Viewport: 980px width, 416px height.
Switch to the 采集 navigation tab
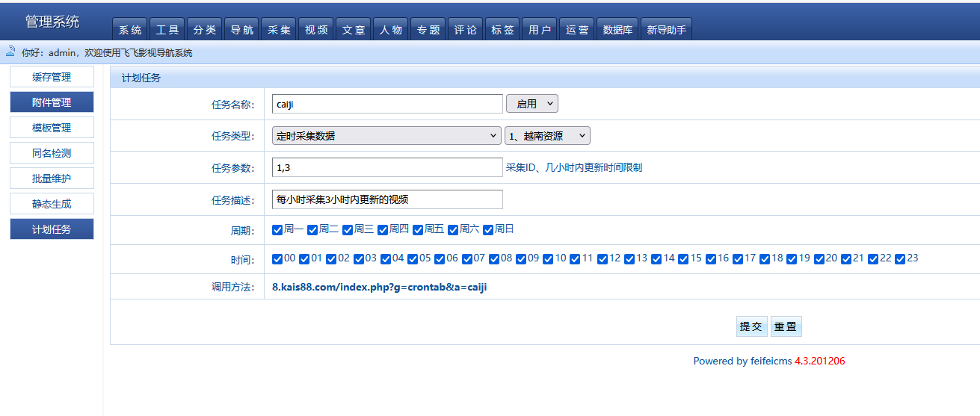[279, 30]
